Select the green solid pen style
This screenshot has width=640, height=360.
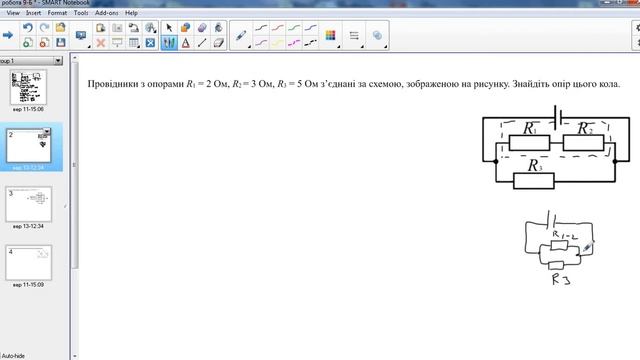[294, 28]
